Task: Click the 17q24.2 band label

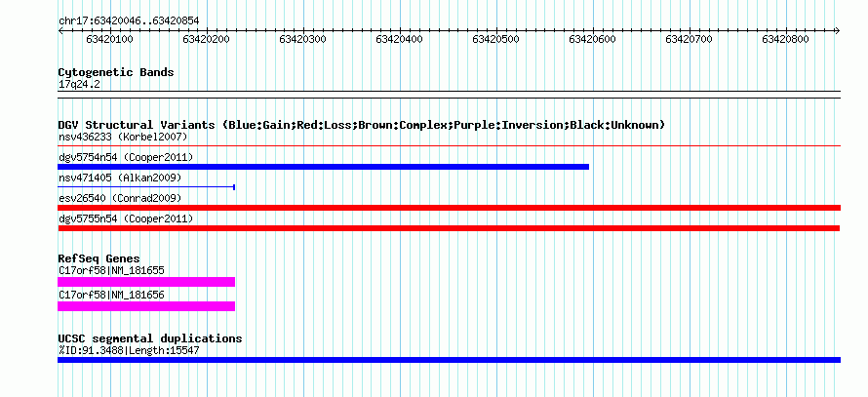Action: [80, 85]
